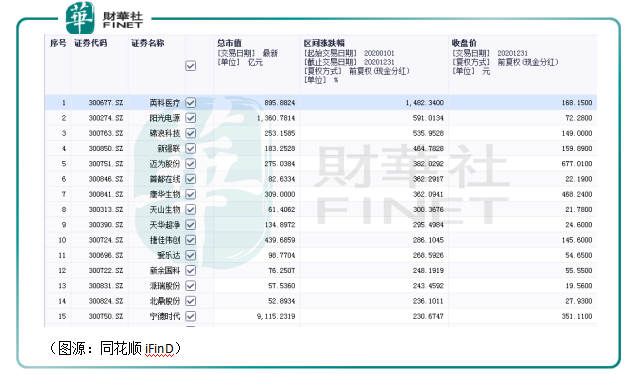Select stock code 300750.SZ cell

tap(106, 316)
